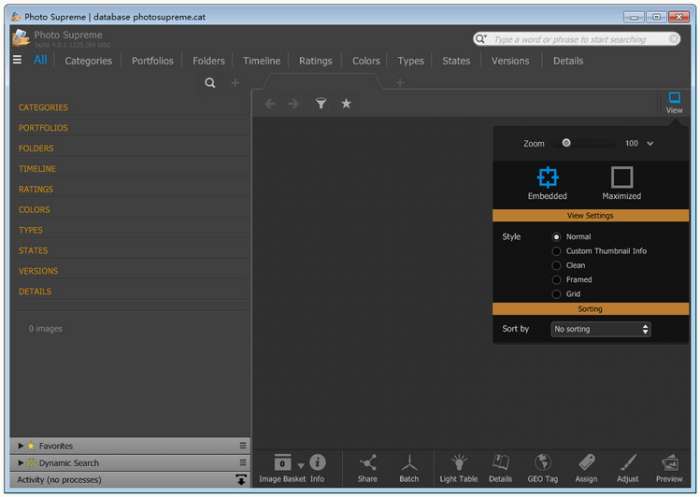Expand the Dynamic Search panel
Viewport: 700px width, 497px height.
[x=21, y=463]
